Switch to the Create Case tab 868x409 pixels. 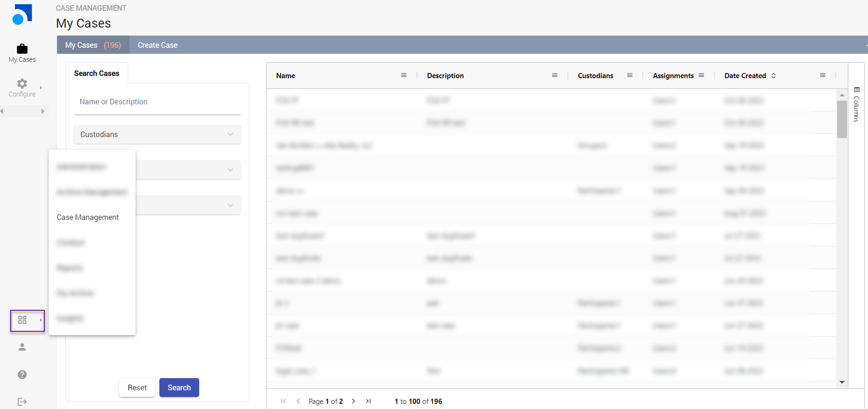[158, 45]
